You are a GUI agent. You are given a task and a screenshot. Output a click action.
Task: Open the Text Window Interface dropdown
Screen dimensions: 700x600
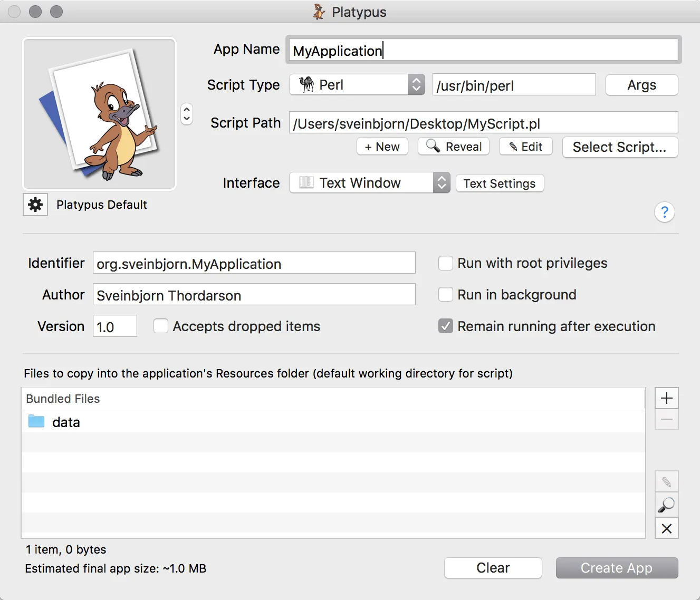pyautogui.click(x=370, y=183)
